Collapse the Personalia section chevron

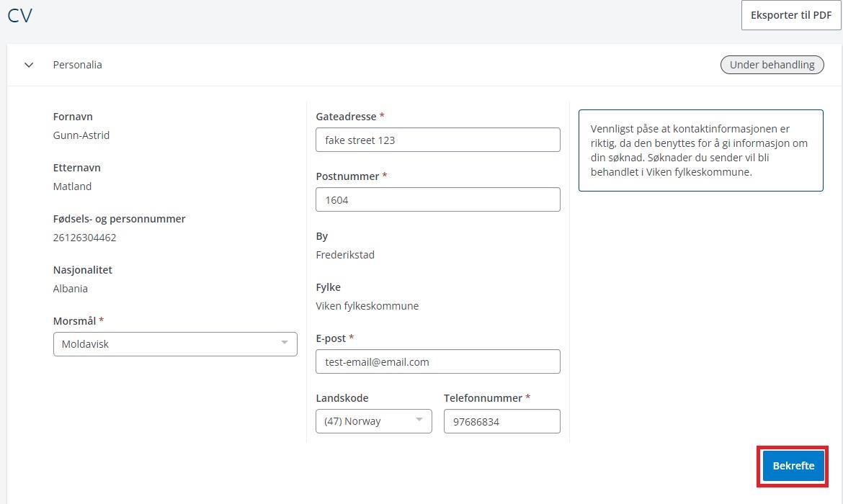pyautogui.click(x=29, y=65)
